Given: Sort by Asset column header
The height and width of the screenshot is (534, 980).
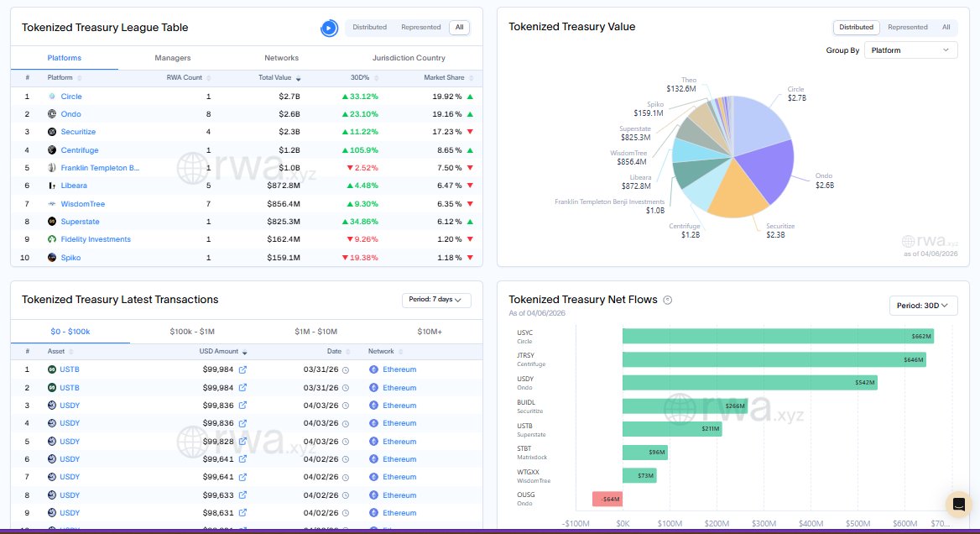Looking at the screenshot, I should click(x=60, y=352).
